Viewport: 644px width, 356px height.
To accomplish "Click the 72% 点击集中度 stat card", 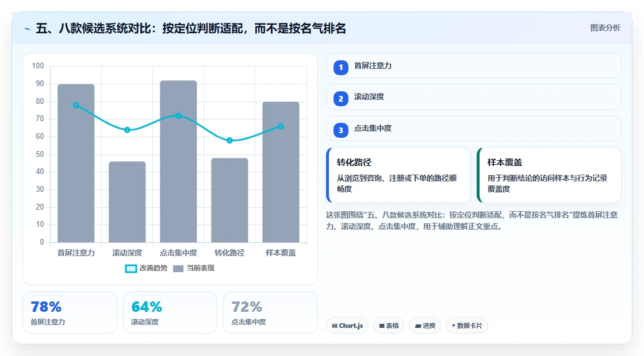I will point(270,312).
